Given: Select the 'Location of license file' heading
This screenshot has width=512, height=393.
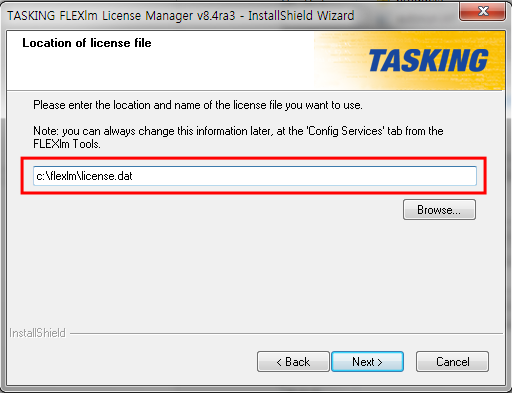Looking at the screenshot, I should point(87,43).
